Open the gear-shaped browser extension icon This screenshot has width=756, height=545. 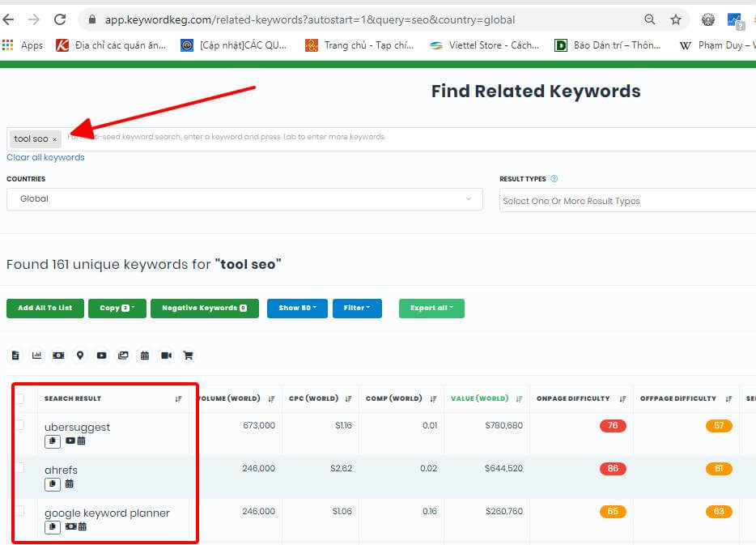(x=707, y=19)
